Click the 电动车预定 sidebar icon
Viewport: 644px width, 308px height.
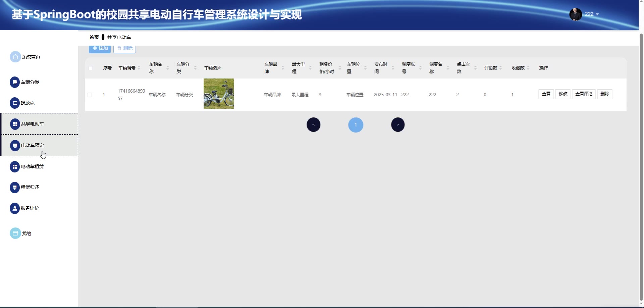[x=15, y=145]
